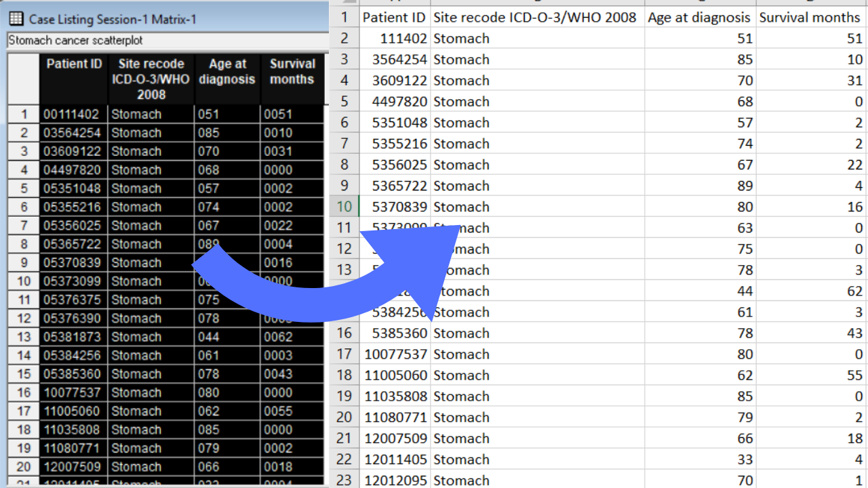Select highlighted spreadsheet row header 10
Image resolution: width=868 pixels, height=488 pixels.
point(344,207)
